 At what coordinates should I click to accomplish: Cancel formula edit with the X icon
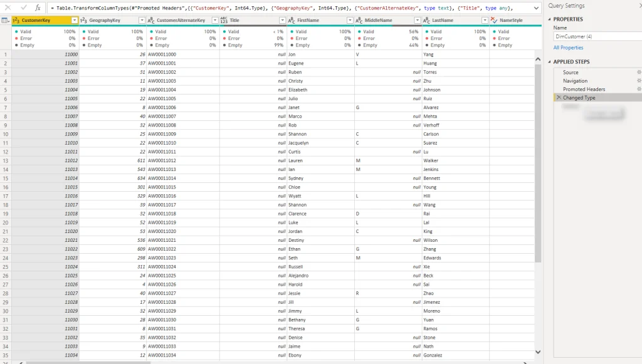(8, 8)
